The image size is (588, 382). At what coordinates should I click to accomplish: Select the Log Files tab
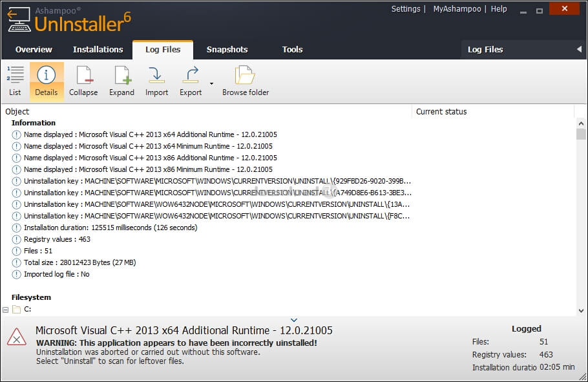click(x=163, y=50)
